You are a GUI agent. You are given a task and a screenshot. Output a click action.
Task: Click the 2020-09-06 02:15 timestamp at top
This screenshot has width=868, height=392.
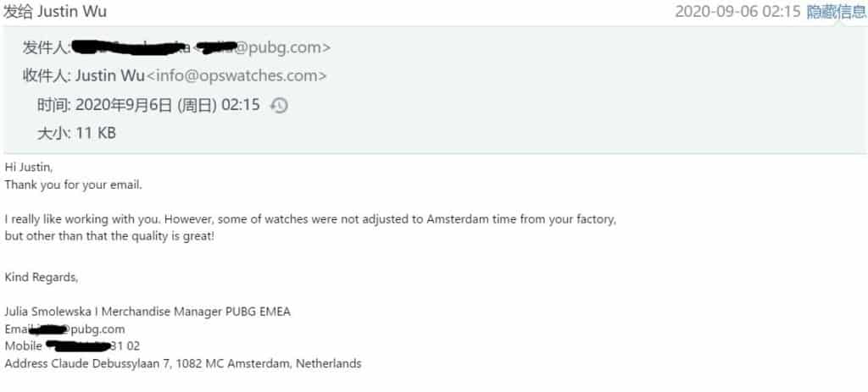point(737,12)
